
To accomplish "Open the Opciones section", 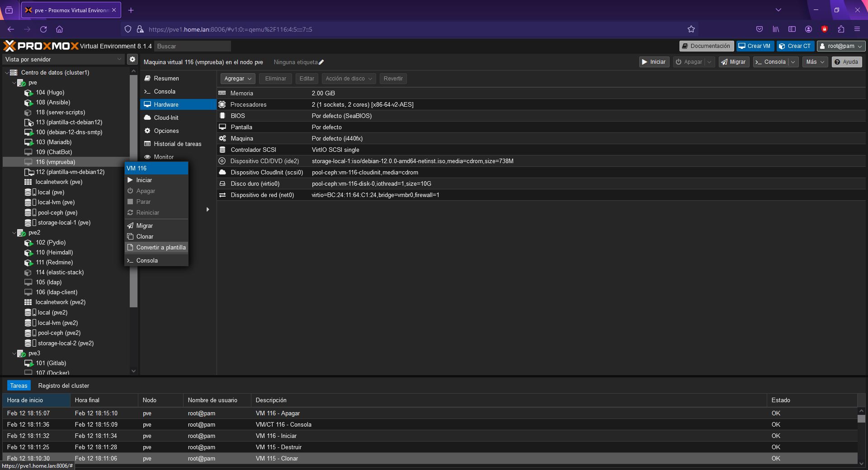I will [x=178, y=131].
